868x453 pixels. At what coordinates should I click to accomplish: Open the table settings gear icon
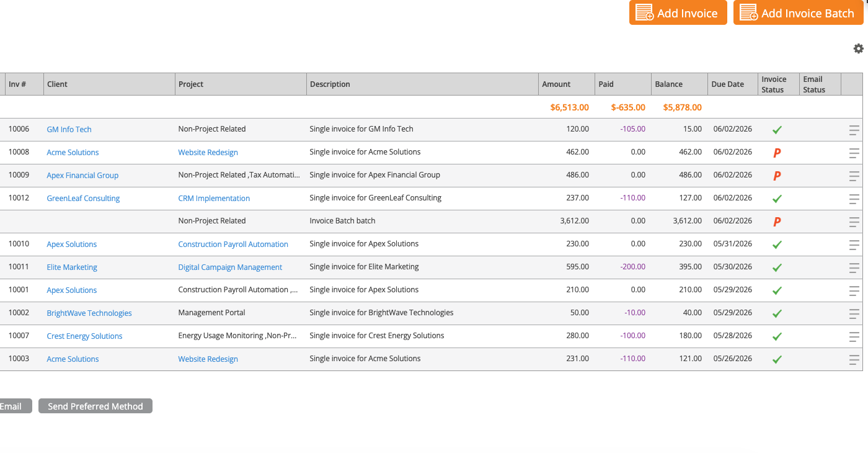[859, 48]
